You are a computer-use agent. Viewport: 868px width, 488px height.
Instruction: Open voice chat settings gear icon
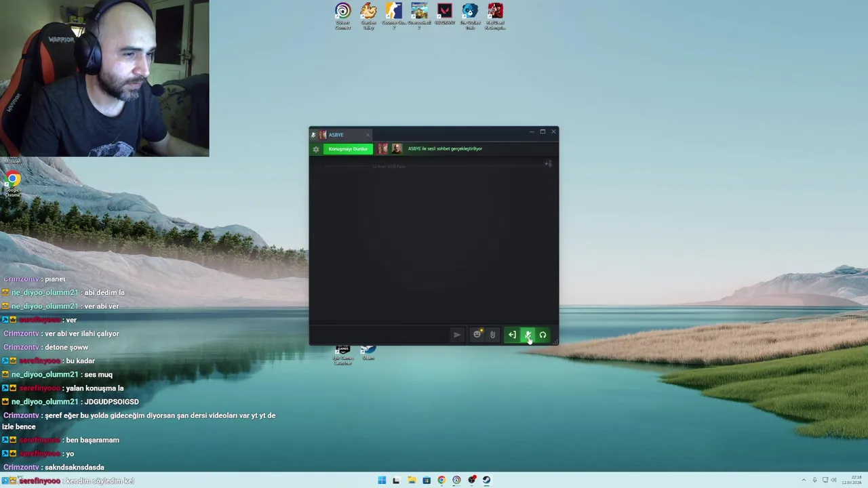[316, 149]
